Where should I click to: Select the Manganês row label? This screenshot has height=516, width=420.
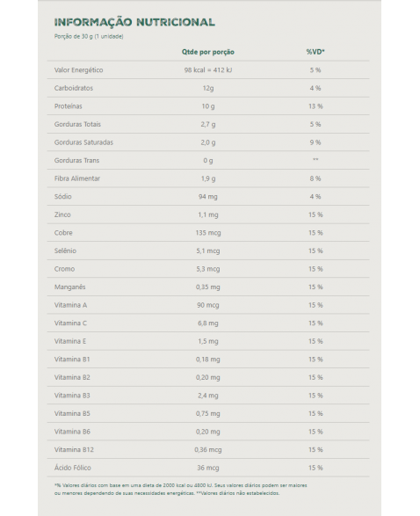69,287
